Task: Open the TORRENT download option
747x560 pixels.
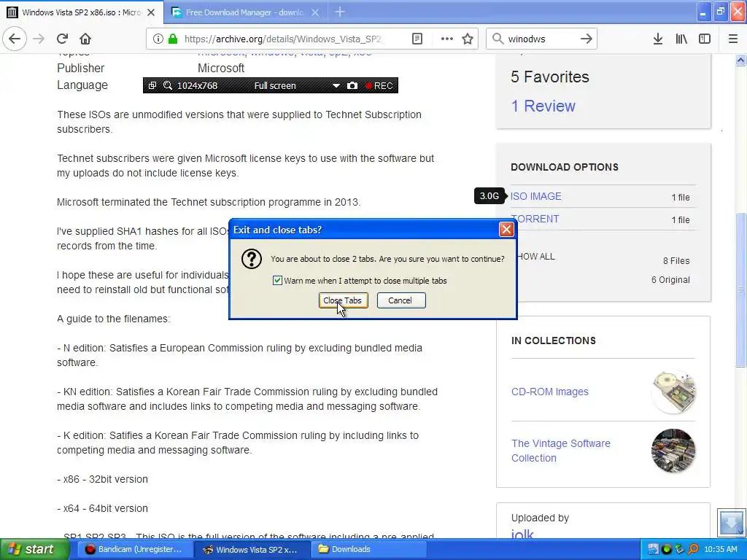Action: (535, 219)
